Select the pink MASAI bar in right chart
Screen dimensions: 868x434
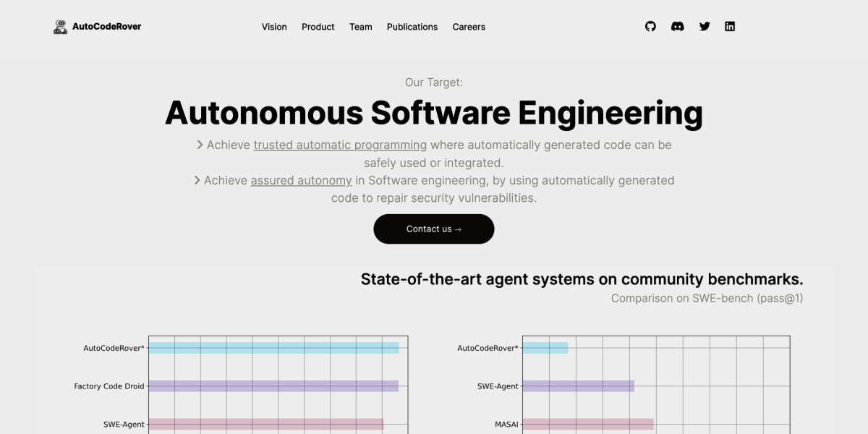point(587,424)
